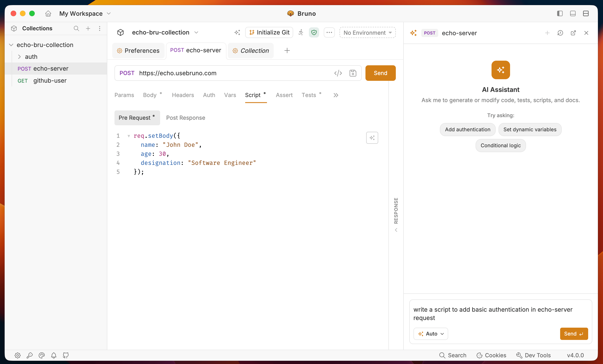Change the POST method selector in URL bar
Image resolution: width=603 pixels, height=364 pixels.
click(127, 73)
